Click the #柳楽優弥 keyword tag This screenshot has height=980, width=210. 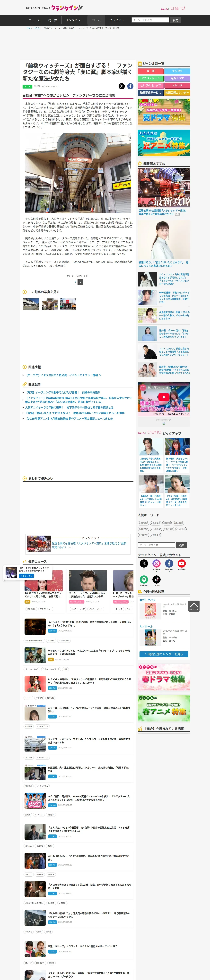pyautogui.click(x=156, y=535)
